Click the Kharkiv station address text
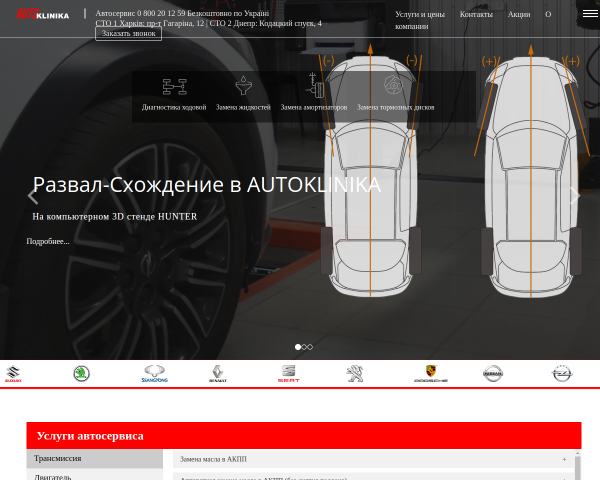This screenshot has height=480, width=600. coord(150,23)
